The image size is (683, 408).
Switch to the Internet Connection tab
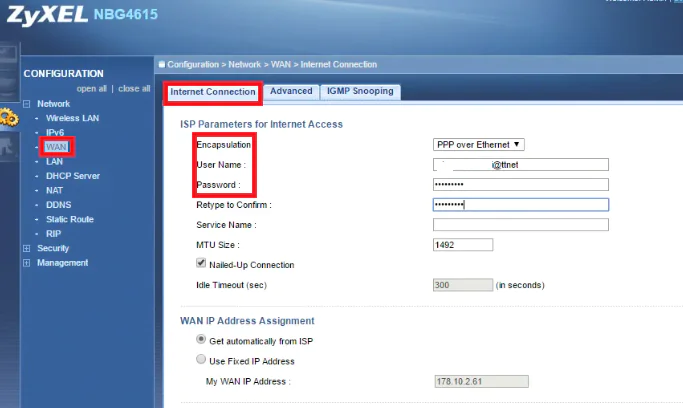[213, 92]
